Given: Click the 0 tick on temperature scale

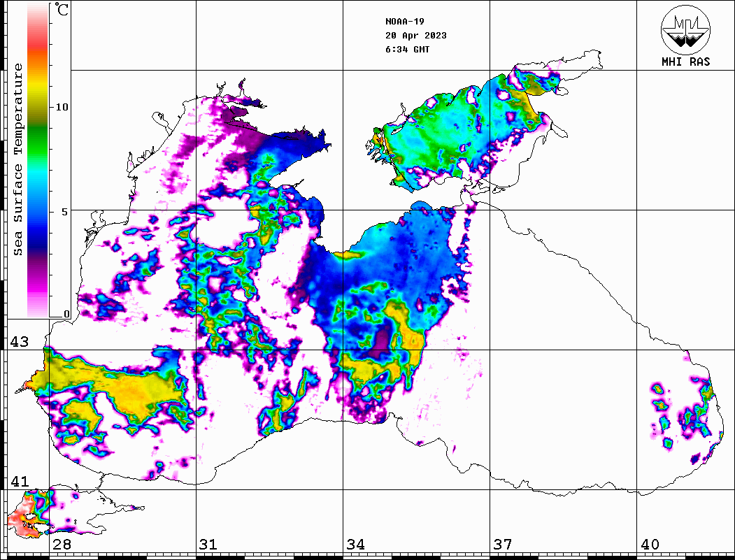Looking at the screenshot, I should tap(66, 314).
